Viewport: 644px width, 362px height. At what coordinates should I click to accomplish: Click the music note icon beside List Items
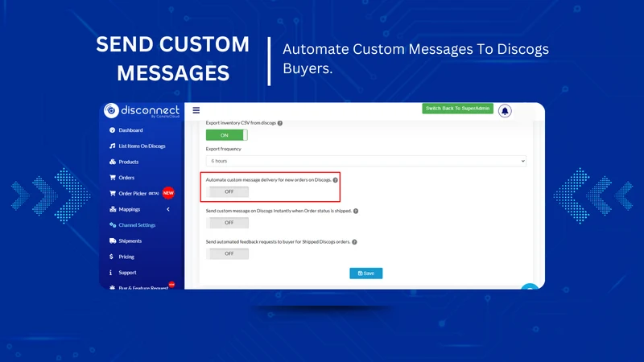click(112, 146)
